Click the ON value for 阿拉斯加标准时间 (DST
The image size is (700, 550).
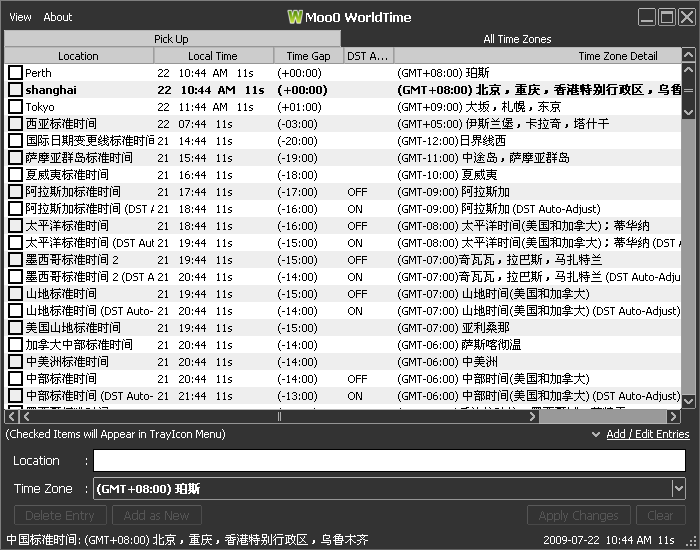click(x=355, y=209)
